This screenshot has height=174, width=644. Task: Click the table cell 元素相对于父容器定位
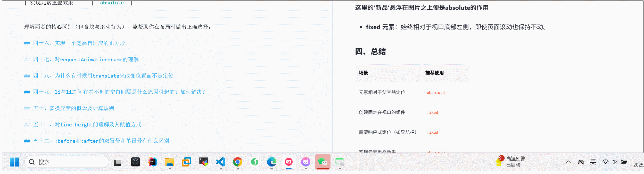point(382,93)
